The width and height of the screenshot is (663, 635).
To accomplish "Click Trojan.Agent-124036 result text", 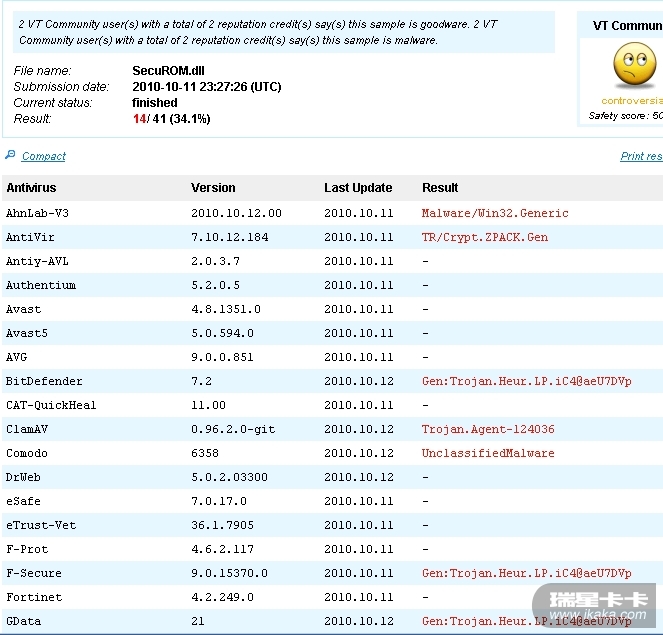I will [488, 430].
